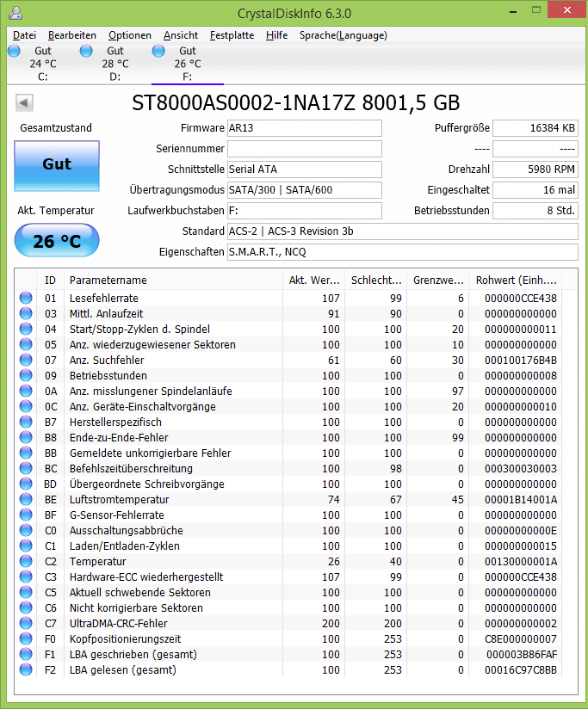Screen dimensions: 588x709
Task: Minimize the CrystalDiskInfo window
Action: click(513, 11)
